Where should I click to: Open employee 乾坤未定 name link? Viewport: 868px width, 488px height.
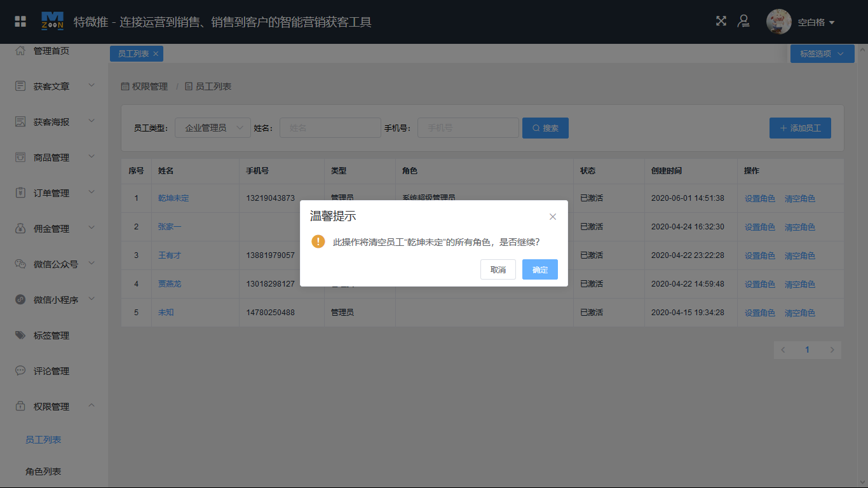[173, 198]
